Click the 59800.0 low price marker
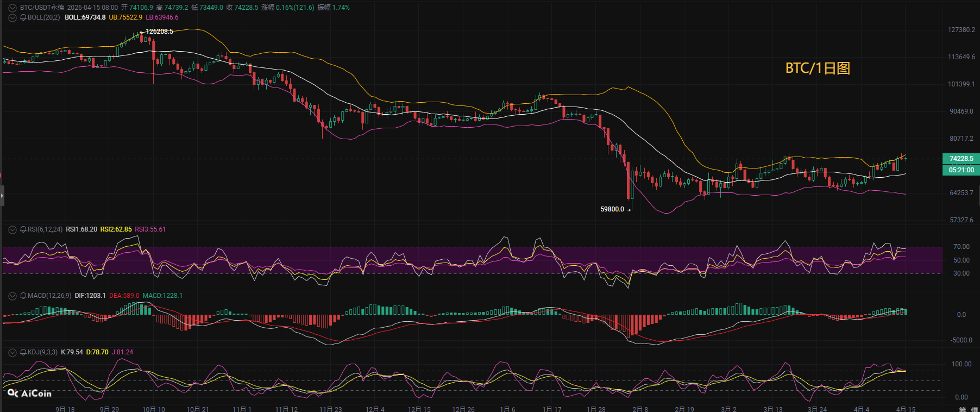 [612, 209]
